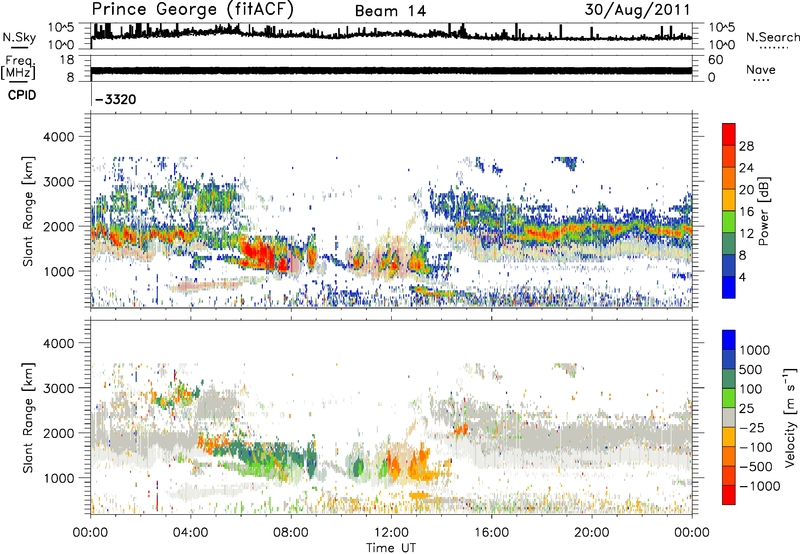
Task: Click the "60" Nave scale tick label
Action: [x=715, y=60]
